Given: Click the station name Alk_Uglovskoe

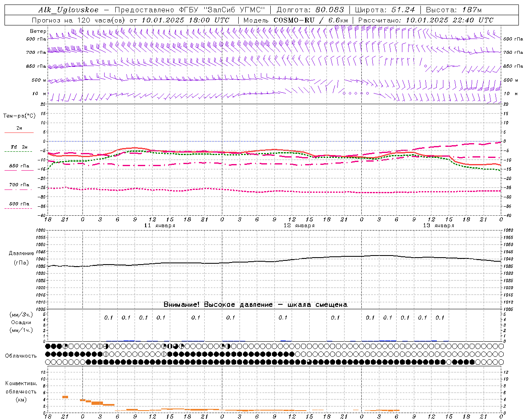Looking at the screenshot, I should (x=68, y=10).
